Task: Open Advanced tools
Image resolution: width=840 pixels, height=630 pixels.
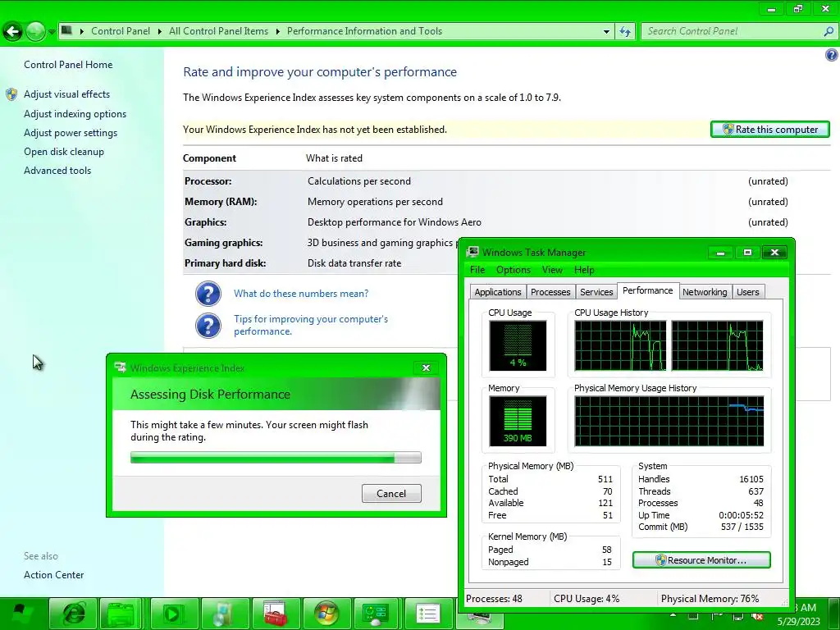Action: 57,171
